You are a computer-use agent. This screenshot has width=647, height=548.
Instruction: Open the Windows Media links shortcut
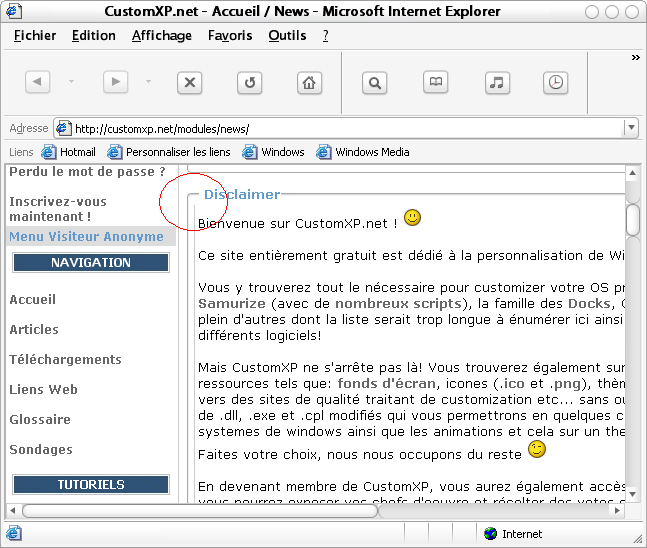[363, 152]
